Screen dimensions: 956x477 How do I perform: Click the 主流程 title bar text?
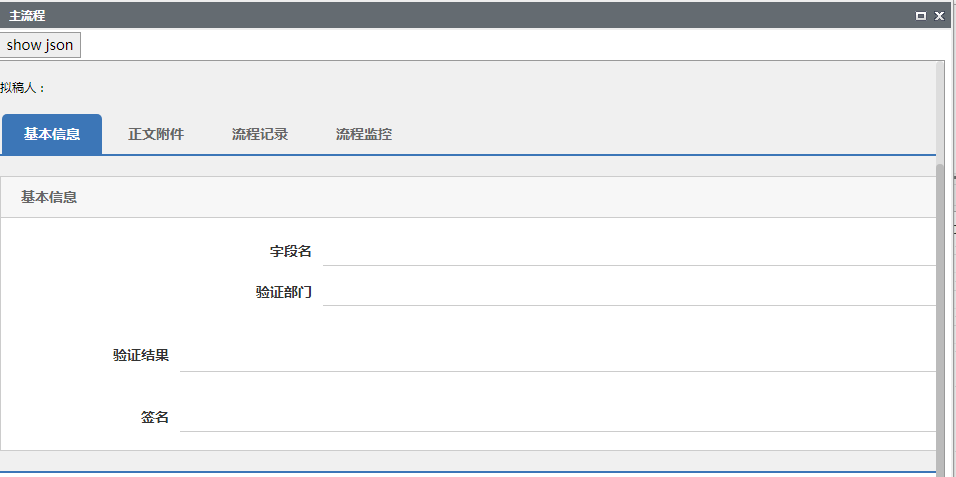coord(27,16)
